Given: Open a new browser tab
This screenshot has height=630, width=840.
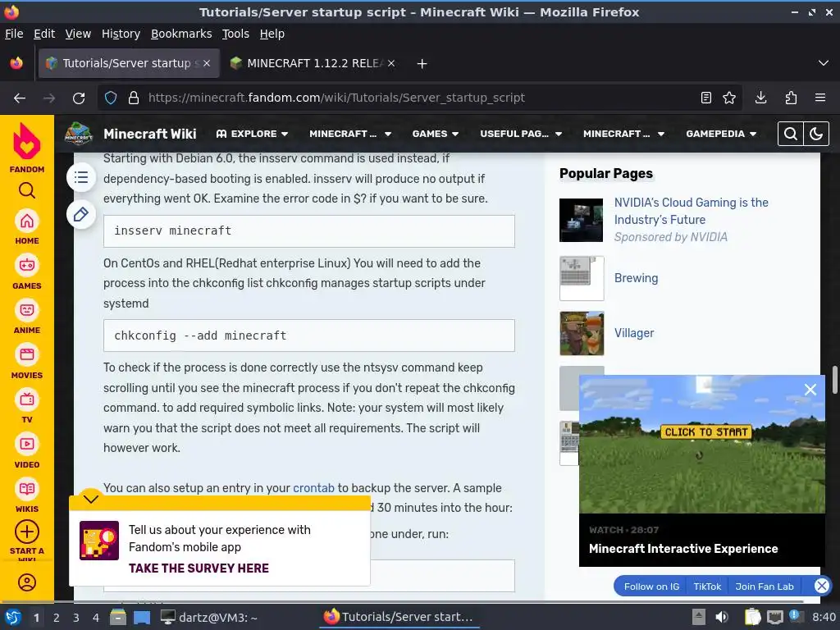Looking at the screenshot, I should coord(422,64).
